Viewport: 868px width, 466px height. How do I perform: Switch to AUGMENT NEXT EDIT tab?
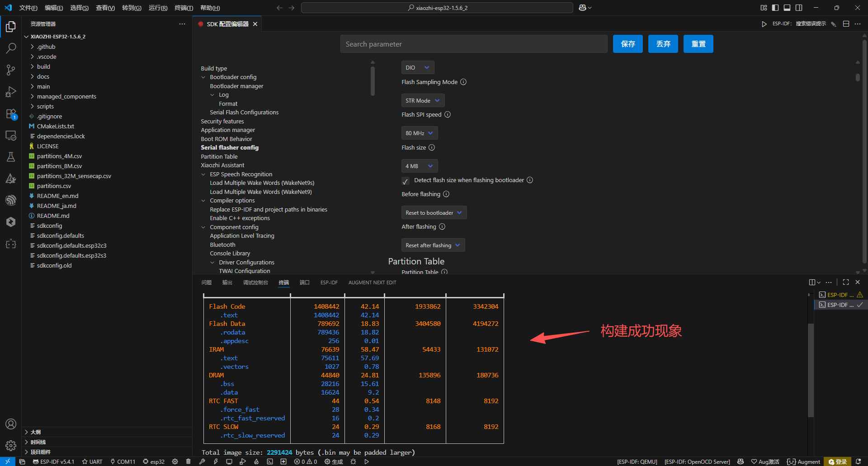tap(372, 282)
